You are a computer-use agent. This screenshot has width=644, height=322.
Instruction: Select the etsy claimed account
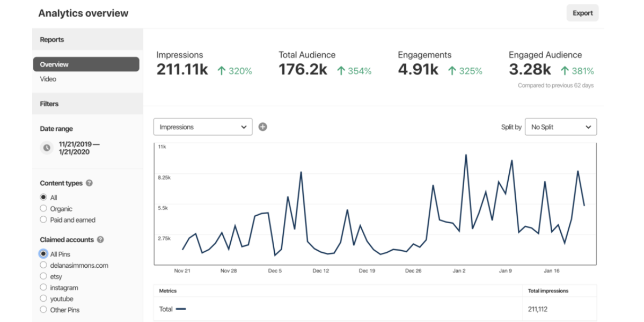tap(43, 276)
